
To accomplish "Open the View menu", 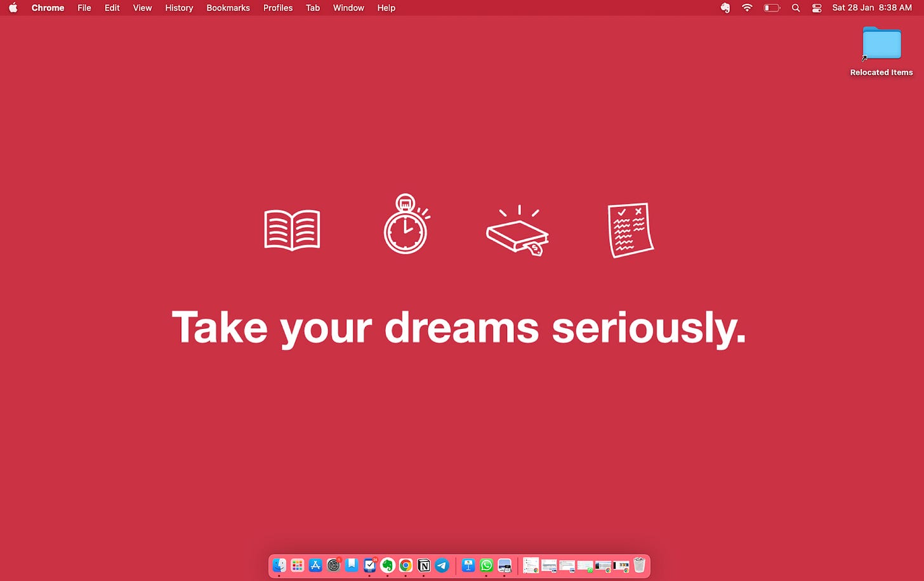I will click(x=142, y=8).
